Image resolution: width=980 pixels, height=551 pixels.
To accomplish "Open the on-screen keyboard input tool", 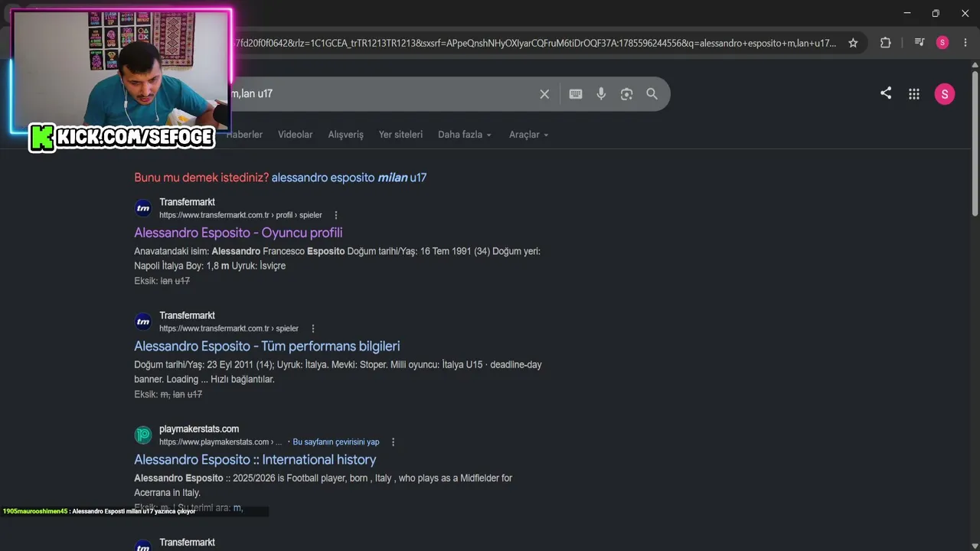I will (576, 94).
